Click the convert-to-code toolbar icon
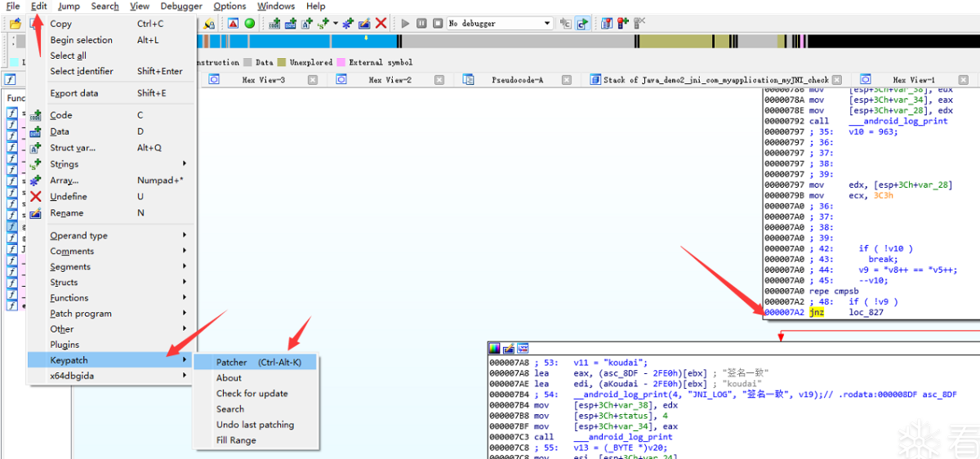Screen dimensions: 980x459 [x=275, y=23]
